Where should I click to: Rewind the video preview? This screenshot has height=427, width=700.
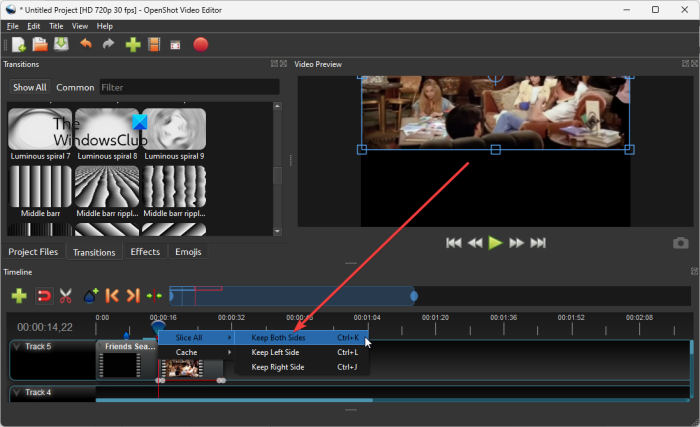pyautogui.click(x=475, y=243)
